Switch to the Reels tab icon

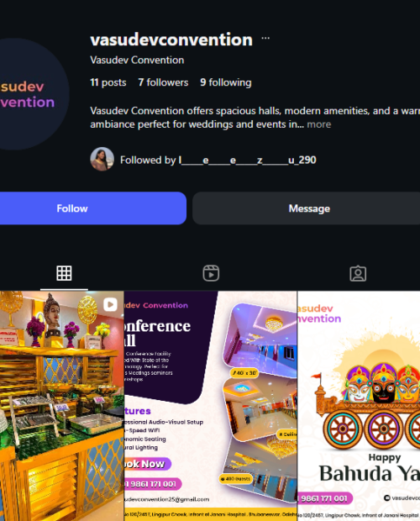click(211, 273)
